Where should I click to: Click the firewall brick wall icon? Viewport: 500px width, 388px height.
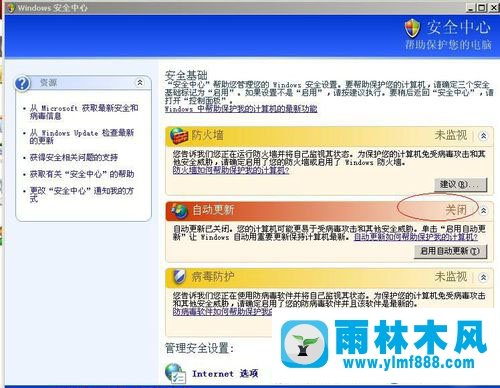[179, 136]
